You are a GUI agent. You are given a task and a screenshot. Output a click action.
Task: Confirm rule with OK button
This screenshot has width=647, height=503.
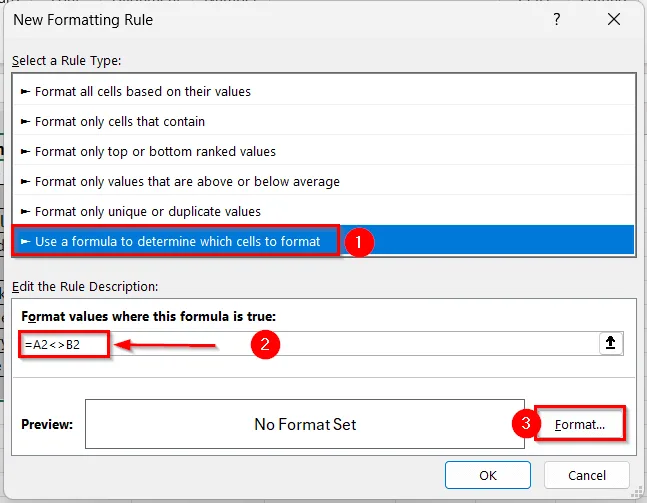coord(488,475)
